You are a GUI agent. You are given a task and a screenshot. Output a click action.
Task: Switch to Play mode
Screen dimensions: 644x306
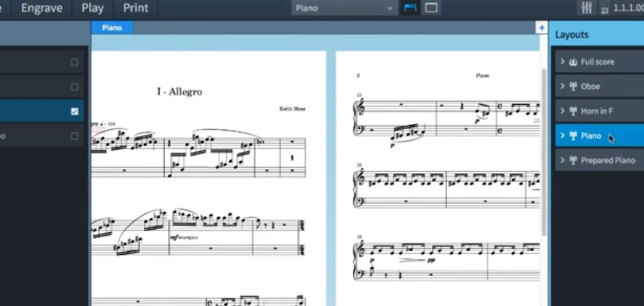coord(92,8)
